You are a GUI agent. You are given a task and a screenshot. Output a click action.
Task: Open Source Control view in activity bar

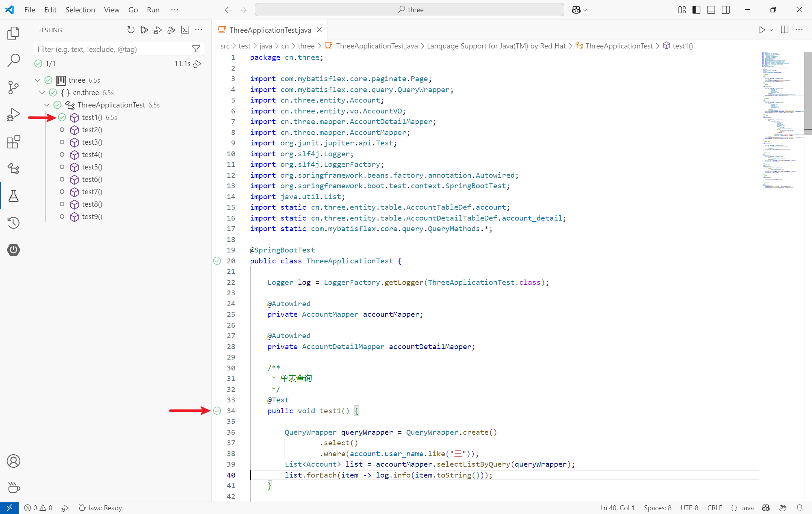(14, 88)
